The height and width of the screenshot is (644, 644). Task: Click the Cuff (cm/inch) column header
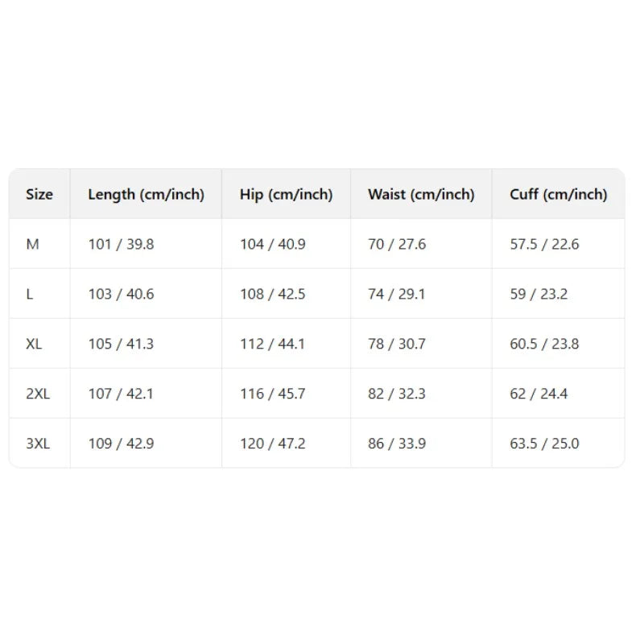click(558, 194)
